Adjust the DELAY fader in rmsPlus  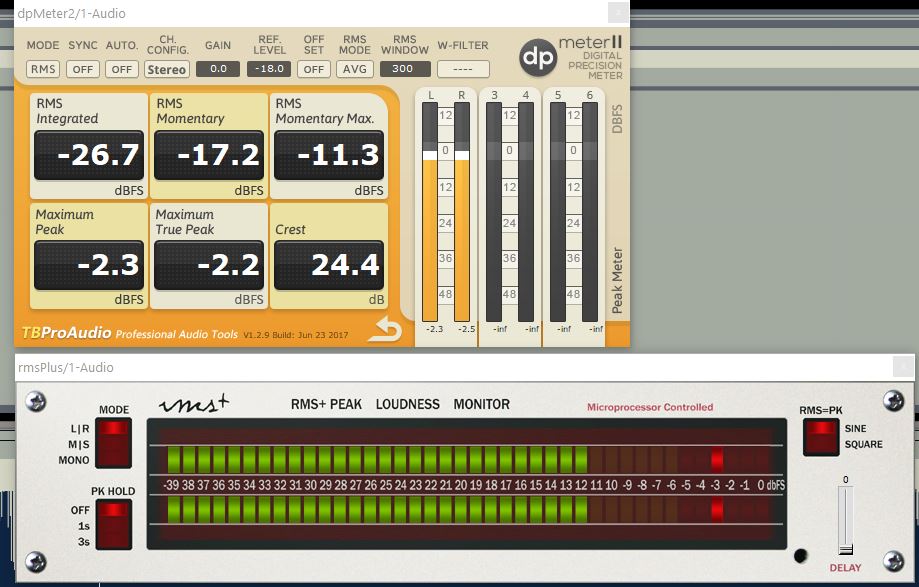pyautogui.click(x=845, y=549)
